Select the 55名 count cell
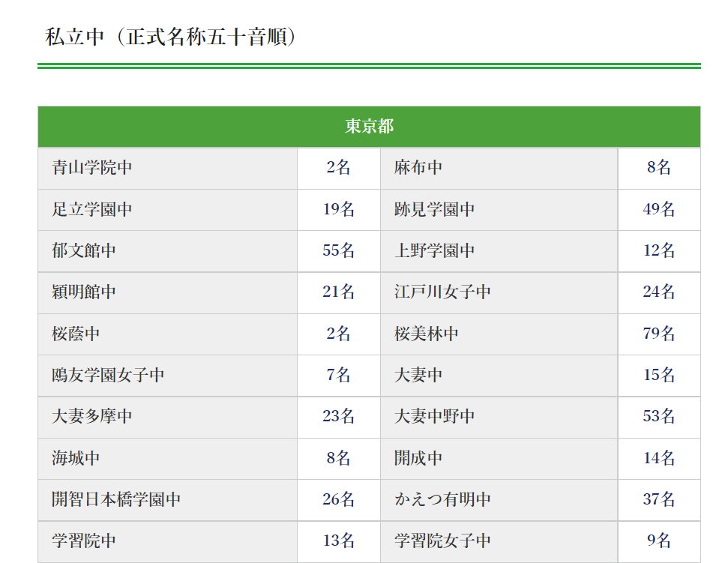The image size is (728, 563). pyautogui.click(x=338, y=251)
